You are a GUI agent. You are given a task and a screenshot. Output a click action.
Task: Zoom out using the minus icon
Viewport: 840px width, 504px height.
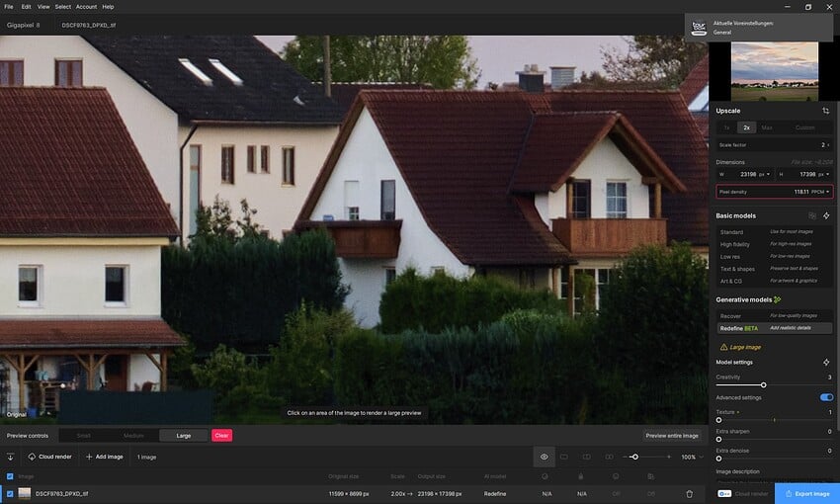[625, 457]
